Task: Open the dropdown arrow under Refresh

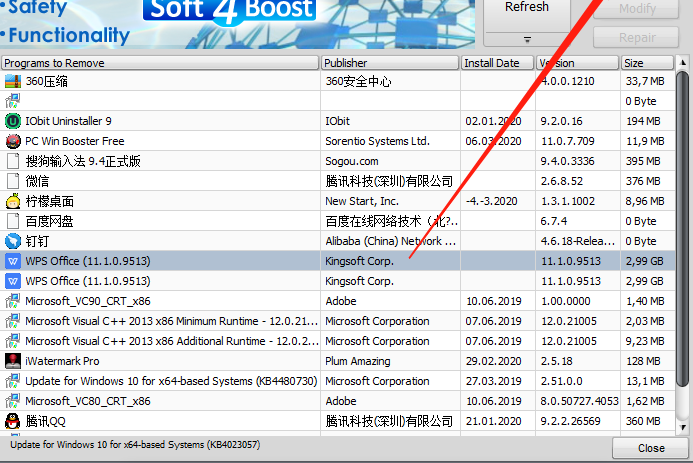Action: [527, 39]
